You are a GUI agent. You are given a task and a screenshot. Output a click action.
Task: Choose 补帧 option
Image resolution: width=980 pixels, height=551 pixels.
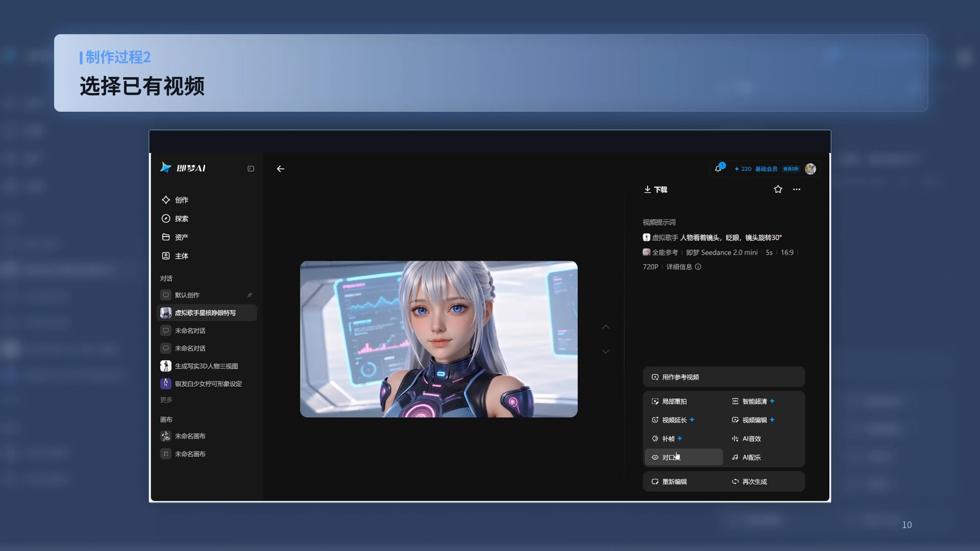684,439
